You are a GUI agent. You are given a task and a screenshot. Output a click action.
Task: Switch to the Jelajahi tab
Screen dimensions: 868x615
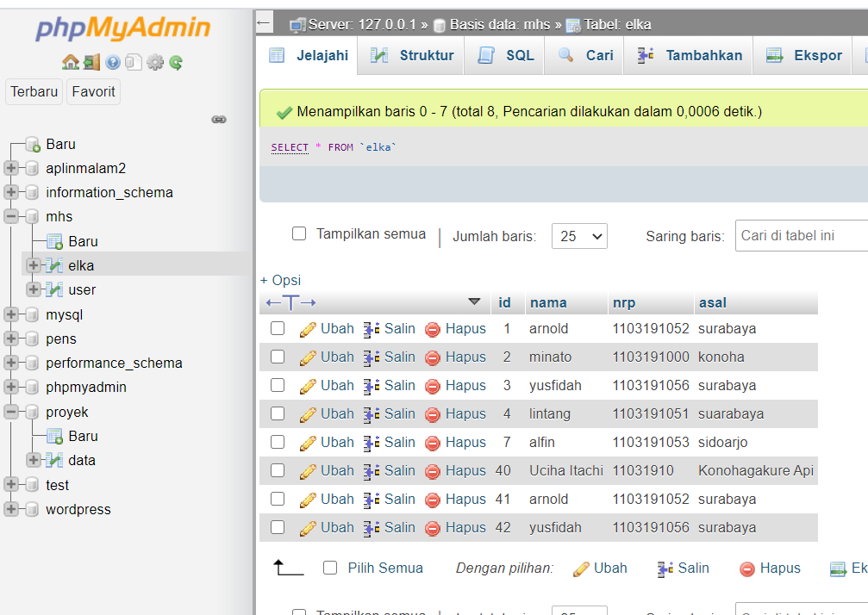pyautogui.click(x=309, y=55)
